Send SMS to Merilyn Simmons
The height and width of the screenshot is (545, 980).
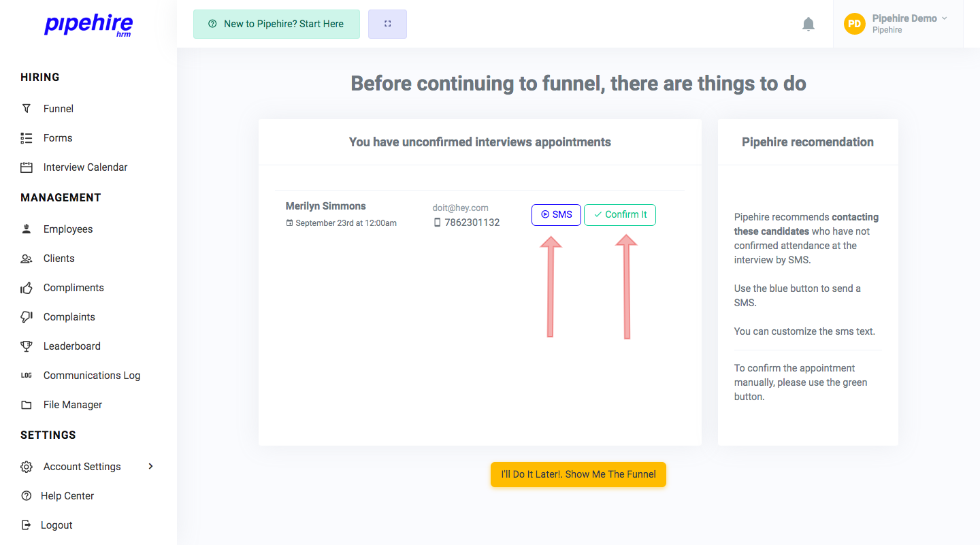(x=556, y=214)
